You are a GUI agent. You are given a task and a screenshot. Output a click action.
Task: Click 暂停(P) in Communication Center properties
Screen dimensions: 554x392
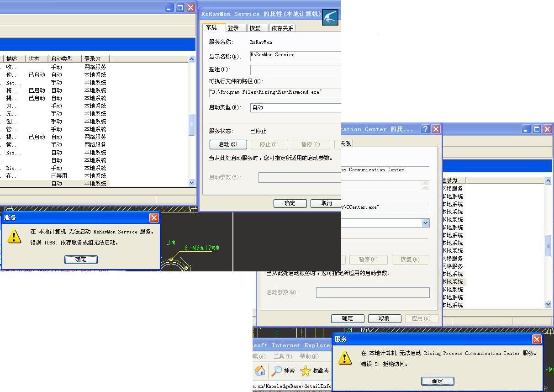click(368, 260)
